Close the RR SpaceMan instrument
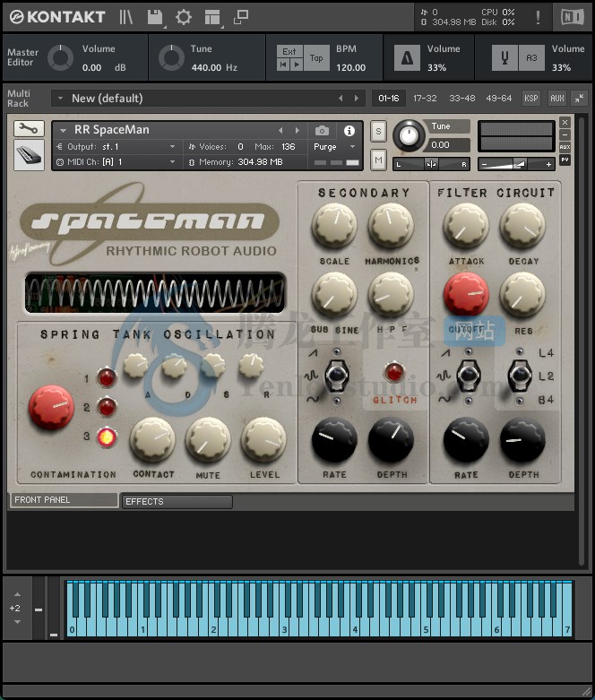Image resolution: width=595 pixels, height=700 pixels. (x=565, y=122)
